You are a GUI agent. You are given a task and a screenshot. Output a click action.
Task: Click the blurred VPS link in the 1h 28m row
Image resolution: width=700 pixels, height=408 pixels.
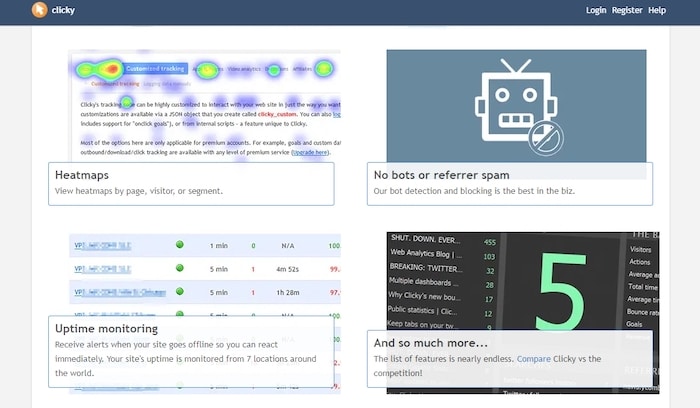point(120,292)
